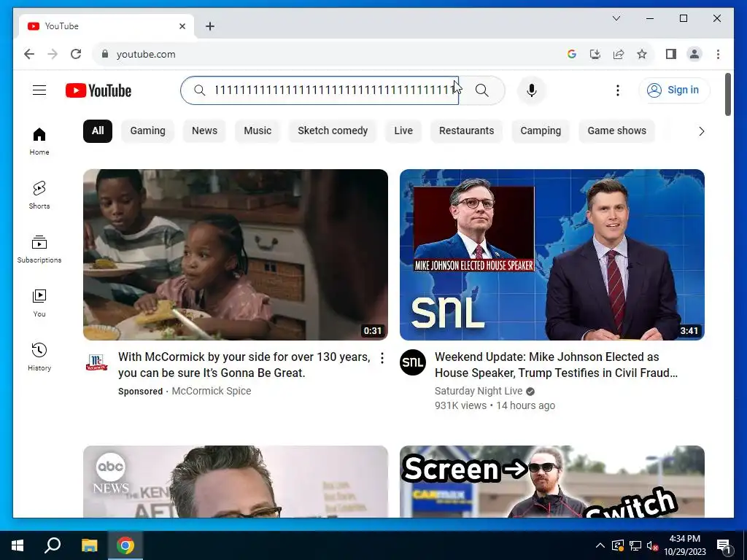Viewport: 747px width, 560px height.
Task: Open the McCormick ad video thumbnail
Action: [236, 254]
